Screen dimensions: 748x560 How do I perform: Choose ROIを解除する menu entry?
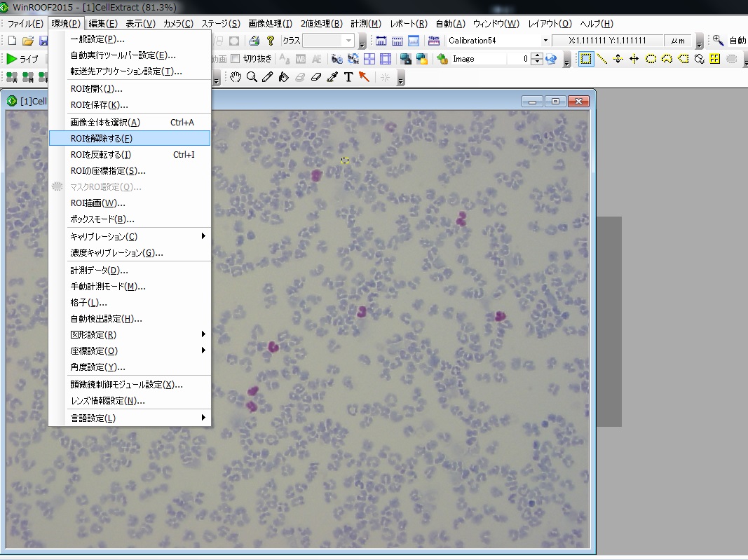pyautogui.click(x=130, y=138)
